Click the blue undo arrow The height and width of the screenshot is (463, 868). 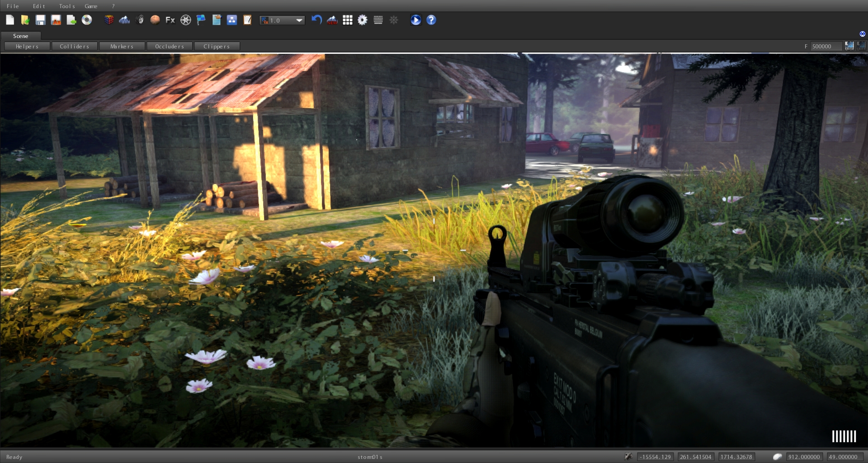tap(316, 20)
